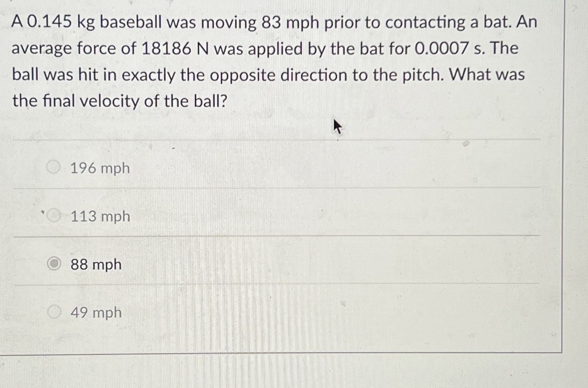Viewport: 588px width, 388px height.
Task: Select the 196 mph radio button
Action: tap(54, 167)
